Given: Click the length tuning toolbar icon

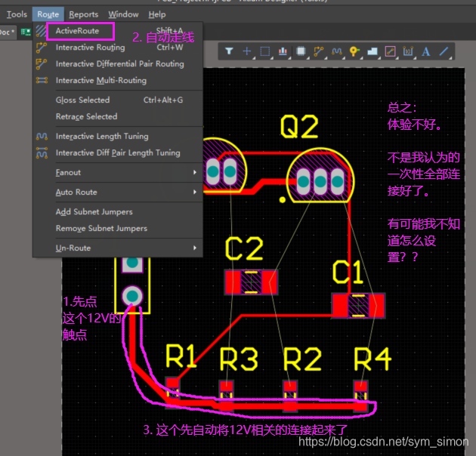Looking at the screenshot, I should click(336, 51).
